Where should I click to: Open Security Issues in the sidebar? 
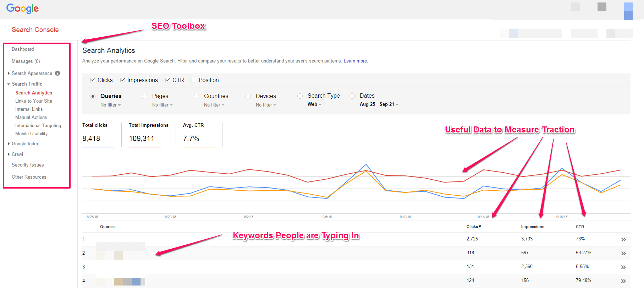[28, 165]
